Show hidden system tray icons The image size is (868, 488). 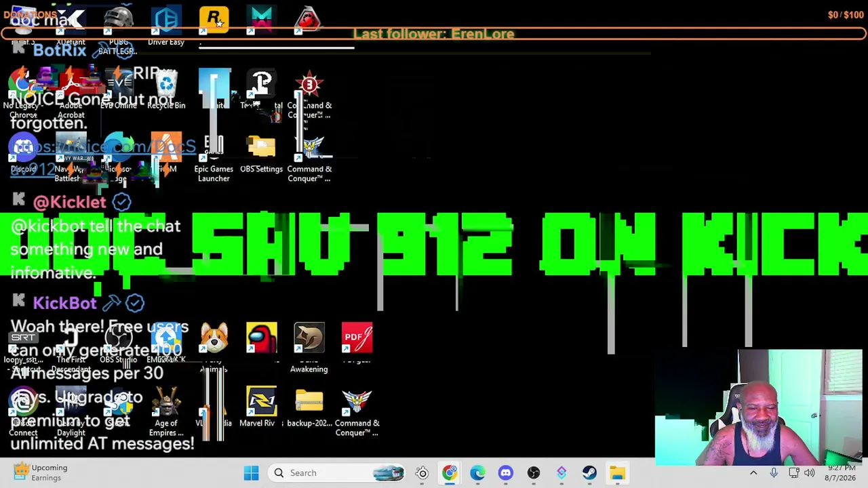[x=753, y=473]
